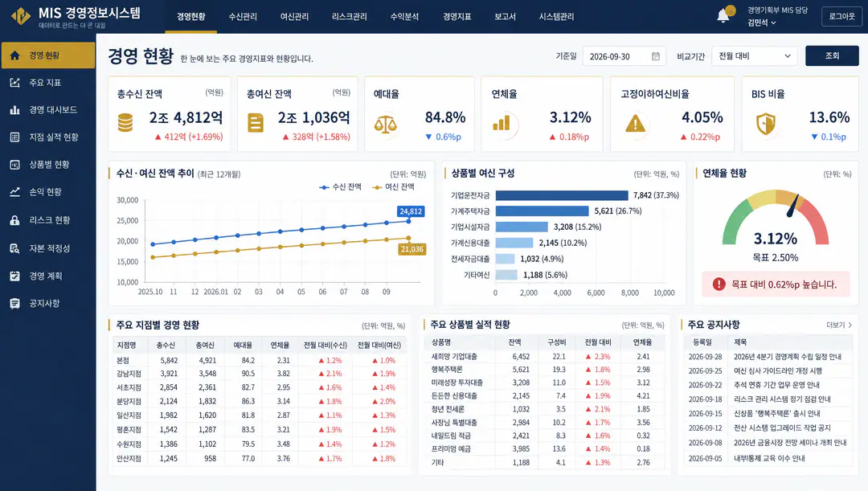Click the warning triangle in 고정이하여신비율
Image resolution: width=868 pixels, height=491 pixels.
click(x=635, y=123)
